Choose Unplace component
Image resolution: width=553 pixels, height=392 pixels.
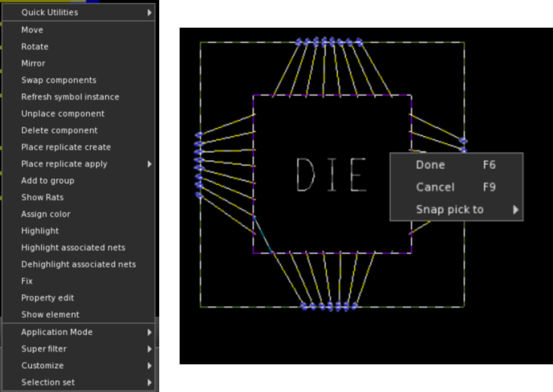pos(63,114)
